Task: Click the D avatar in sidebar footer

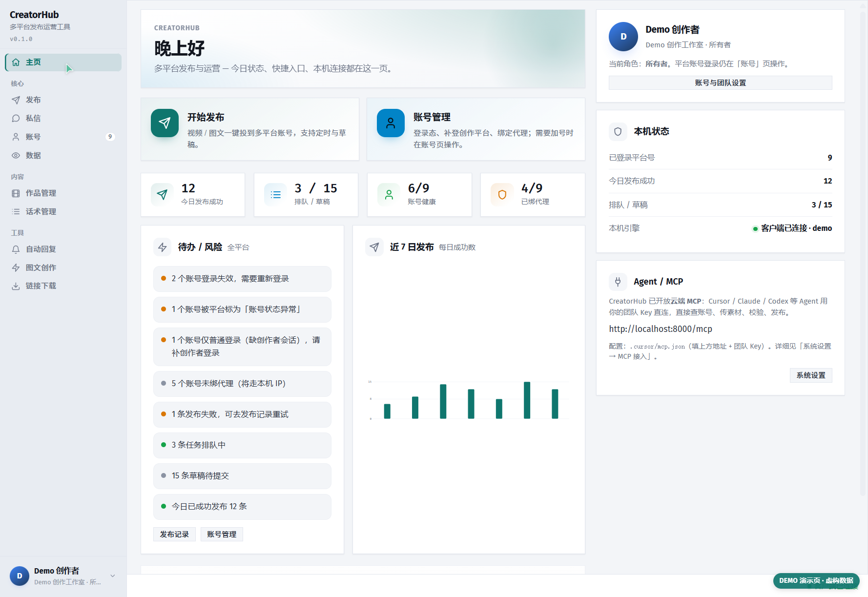Action: tap(20, 576)
